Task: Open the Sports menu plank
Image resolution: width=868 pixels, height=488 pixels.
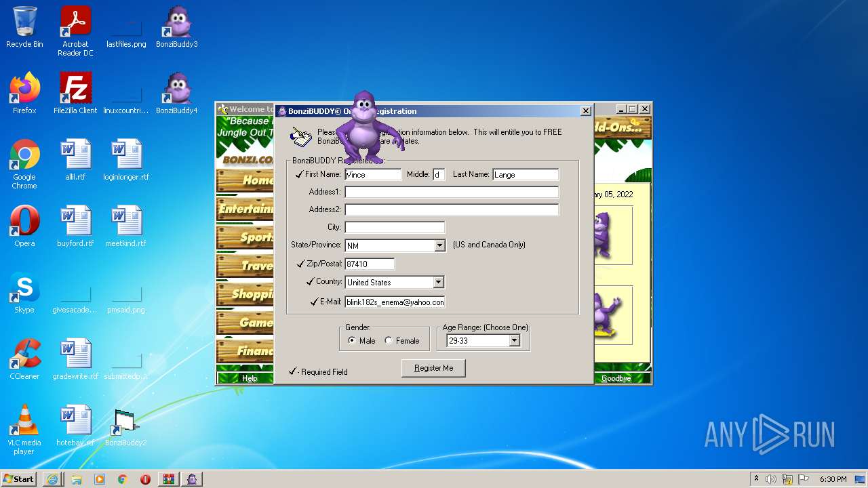Action: click(245, 237)
